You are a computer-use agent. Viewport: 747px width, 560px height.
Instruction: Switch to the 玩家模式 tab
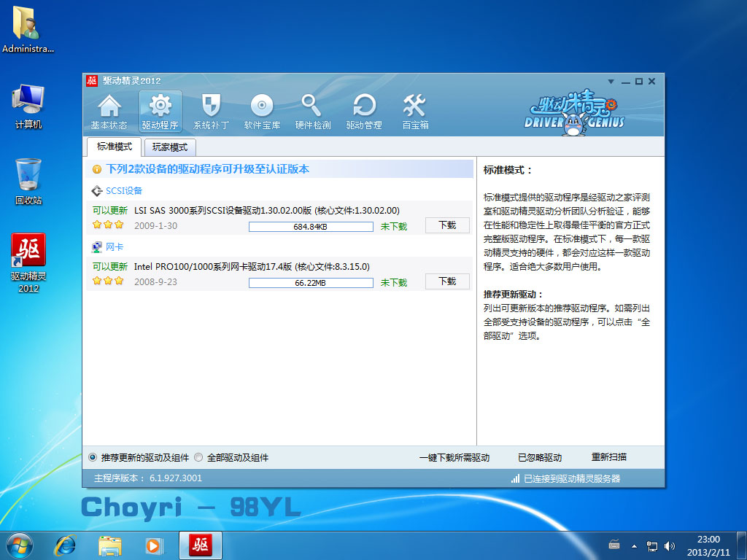point(169,147)
